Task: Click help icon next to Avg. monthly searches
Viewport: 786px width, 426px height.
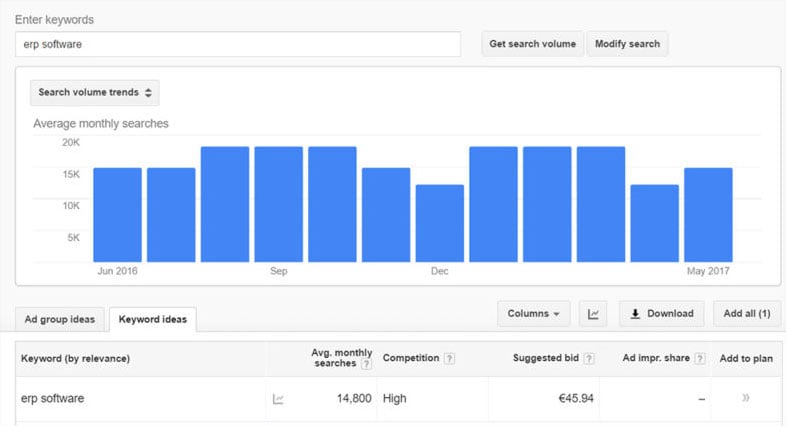Action: click(x=366, y=365)
